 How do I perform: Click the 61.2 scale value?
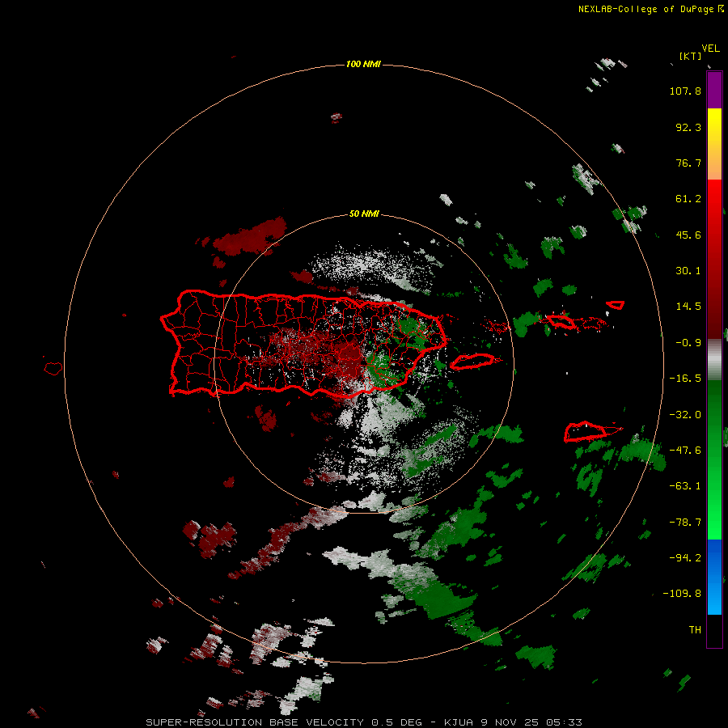click(x=688, y=199)
